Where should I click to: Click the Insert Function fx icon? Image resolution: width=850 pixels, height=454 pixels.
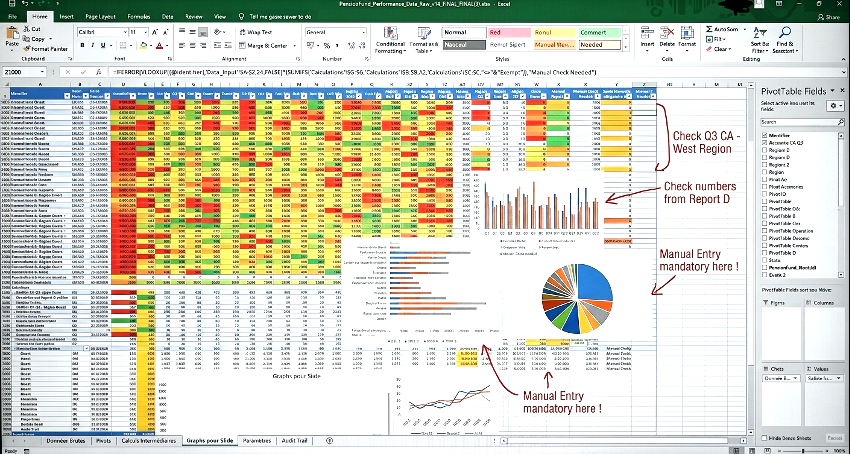(98, 72)
